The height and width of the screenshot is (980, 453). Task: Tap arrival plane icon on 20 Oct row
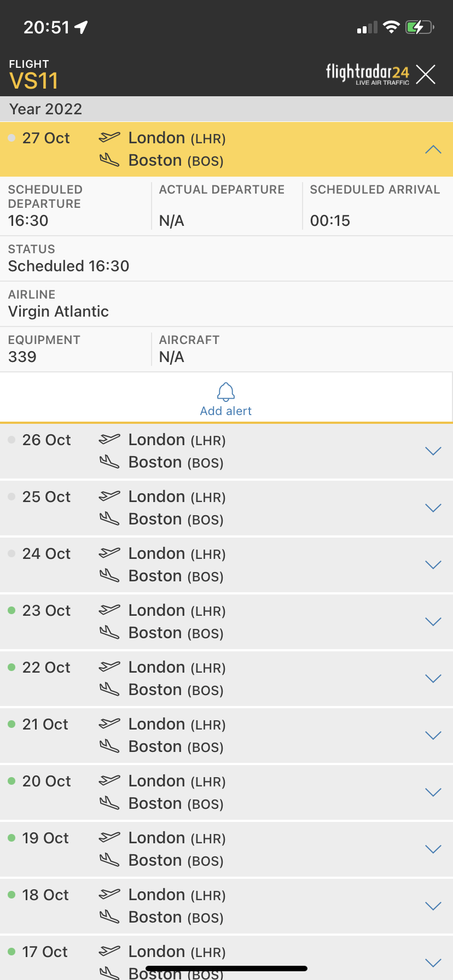(x=109, y=803)
